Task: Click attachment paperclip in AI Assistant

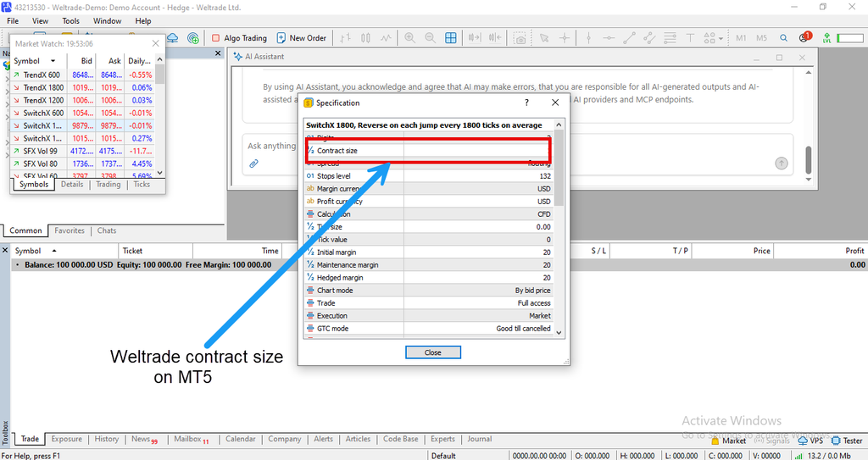Action: (x=253, y=163)
